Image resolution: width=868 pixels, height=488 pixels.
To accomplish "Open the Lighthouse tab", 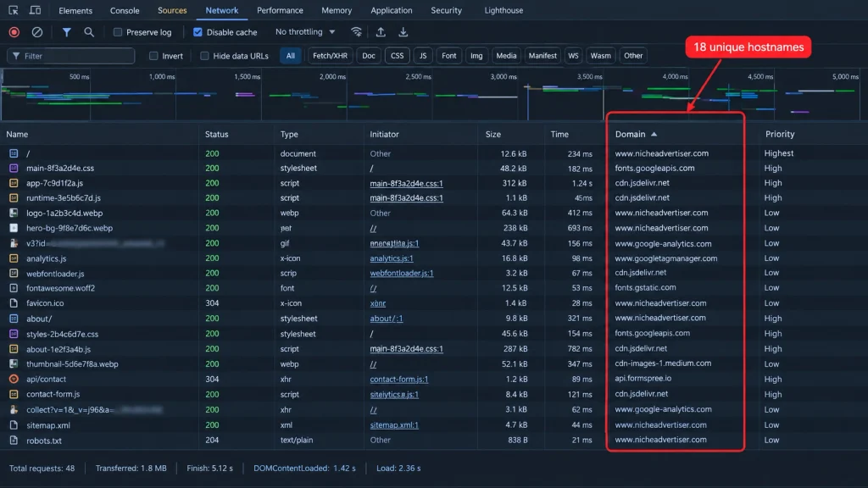I will 504,10.
